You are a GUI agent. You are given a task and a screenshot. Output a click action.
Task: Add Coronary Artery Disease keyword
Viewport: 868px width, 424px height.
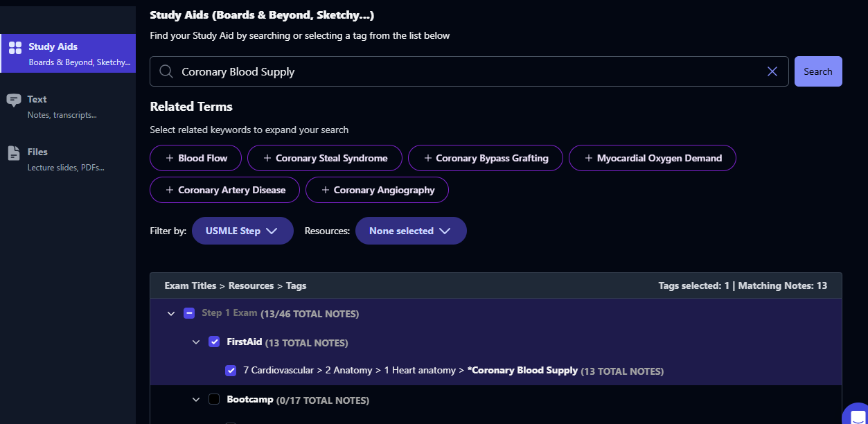pyautogui.click(x=225, y=190)
